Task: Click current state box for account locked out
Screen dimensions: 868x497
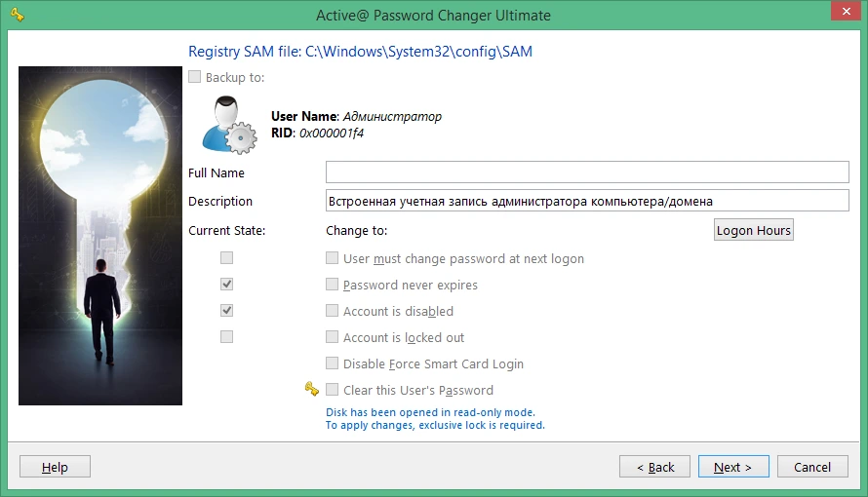Action: coord(226,336)
